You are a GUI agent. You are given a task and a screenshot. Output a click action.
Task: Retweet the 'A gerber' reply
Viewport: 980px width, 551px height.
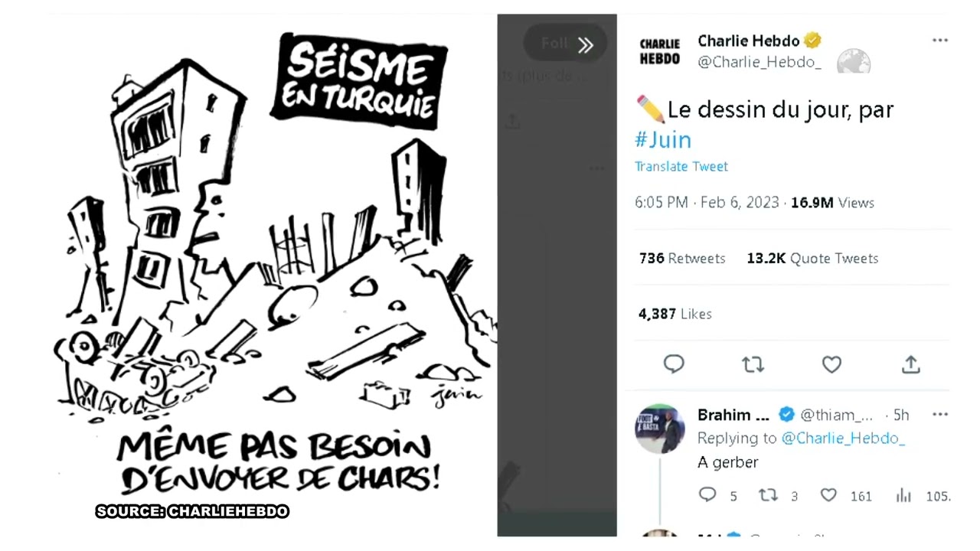768,495
